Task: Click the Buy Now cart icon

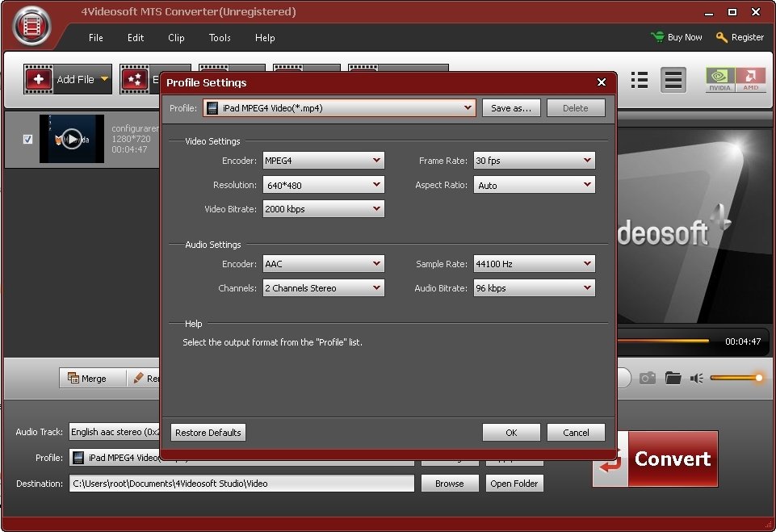Action: click(x=657, y=36)
